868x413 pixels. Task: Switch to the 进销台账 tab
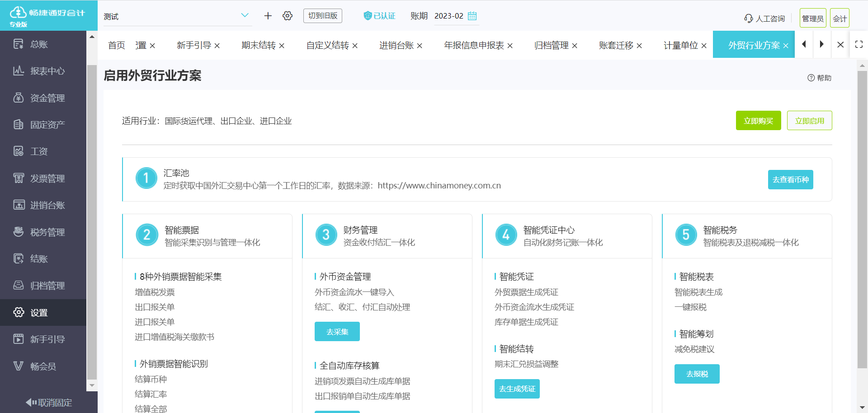click(396, 45)
